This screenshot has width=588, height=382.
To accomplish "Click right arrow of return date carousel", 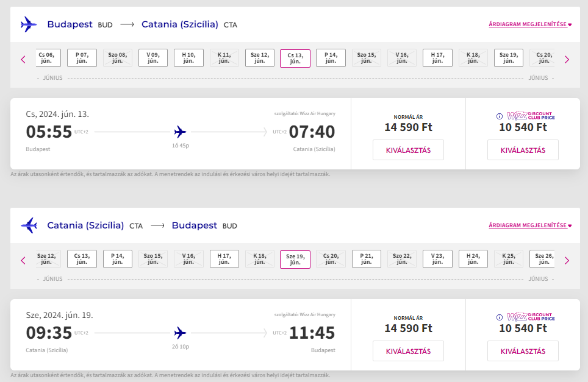I will [x=567, y=260].
